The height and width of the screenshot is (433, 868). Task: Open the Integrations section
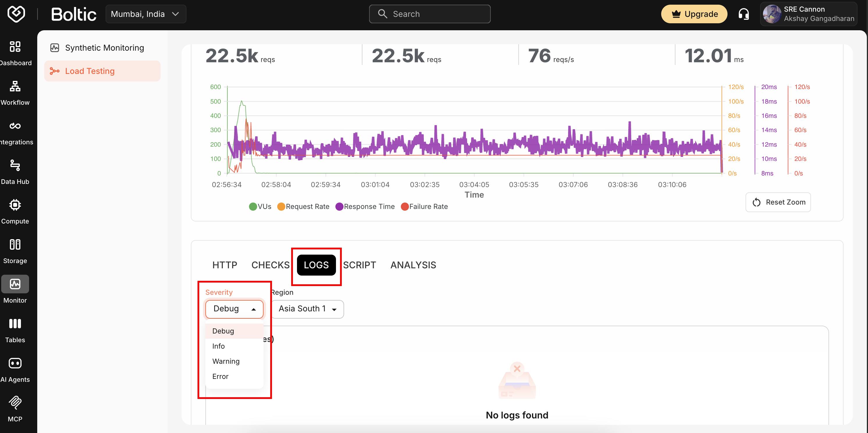tap(15, 132)
